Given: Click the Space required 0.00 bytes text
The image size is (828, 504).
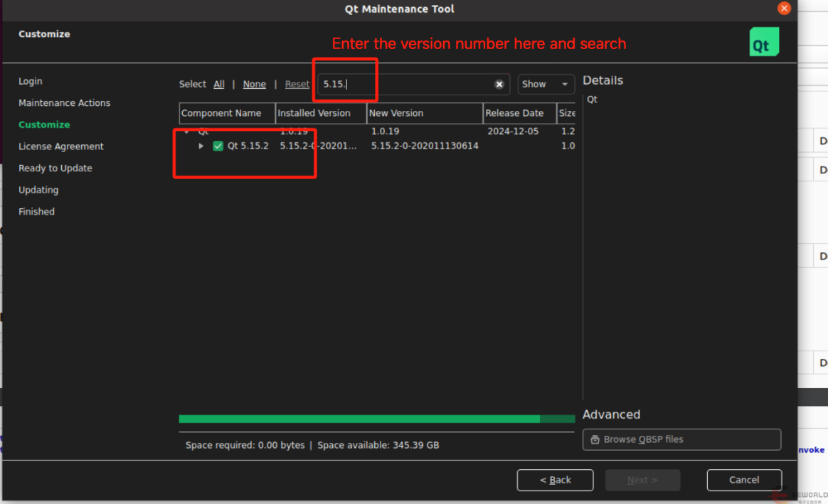Looking at the screenshot, I should pos(245,446).
